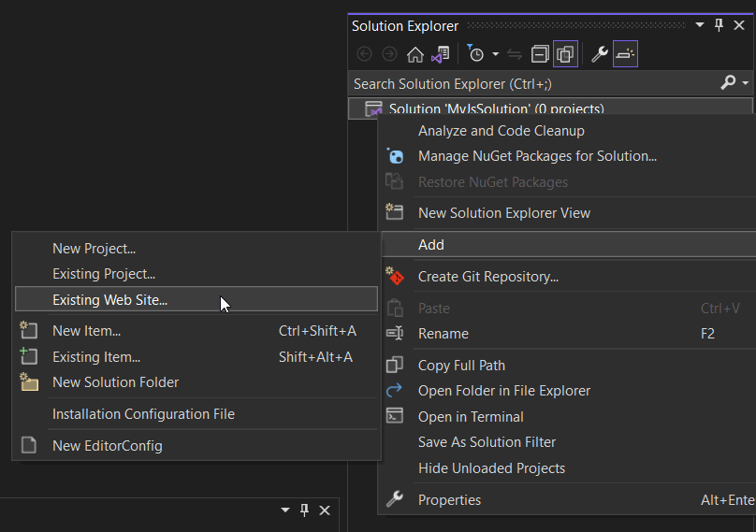This screenshot has width=756, height=532.
Task: Add a New EditorConfig
Action: pyautogui.click(x=107, y=446)
